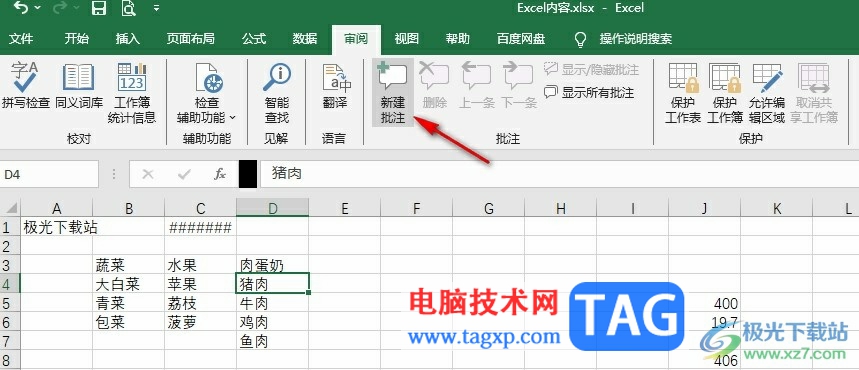The height and width of the screenshot is (370, 859).
Task: Select the 牛肉 cell
Action: 273,303
